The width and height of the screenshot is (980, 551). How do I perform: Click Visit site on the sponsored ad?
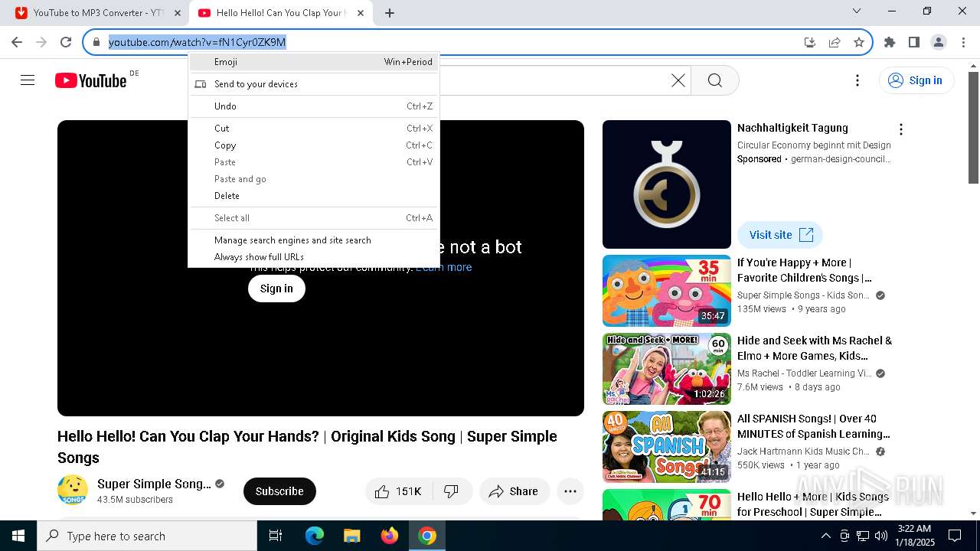(780, 235)
